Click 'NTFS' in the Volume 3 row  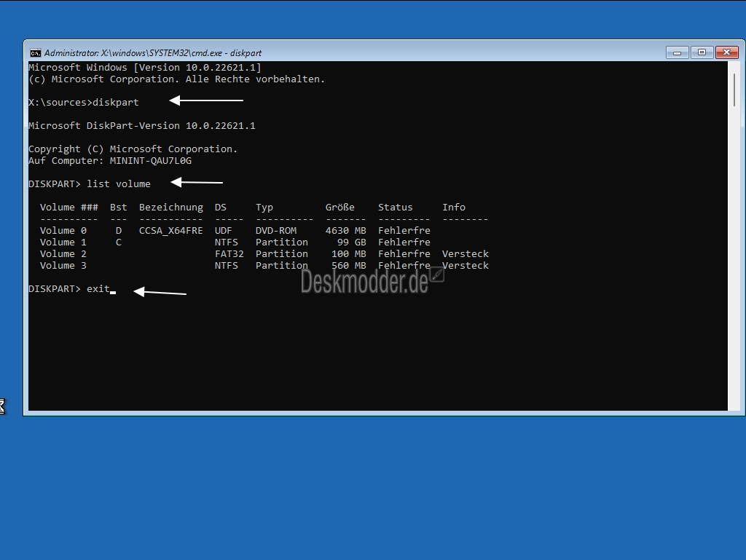226,266
